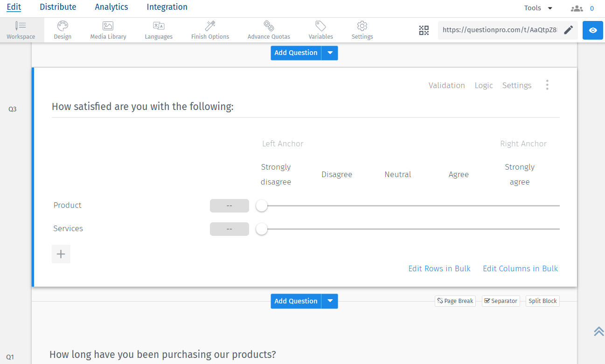
Task: Open the survey Settings toolbar icon
Action: (x=362, y=29)
